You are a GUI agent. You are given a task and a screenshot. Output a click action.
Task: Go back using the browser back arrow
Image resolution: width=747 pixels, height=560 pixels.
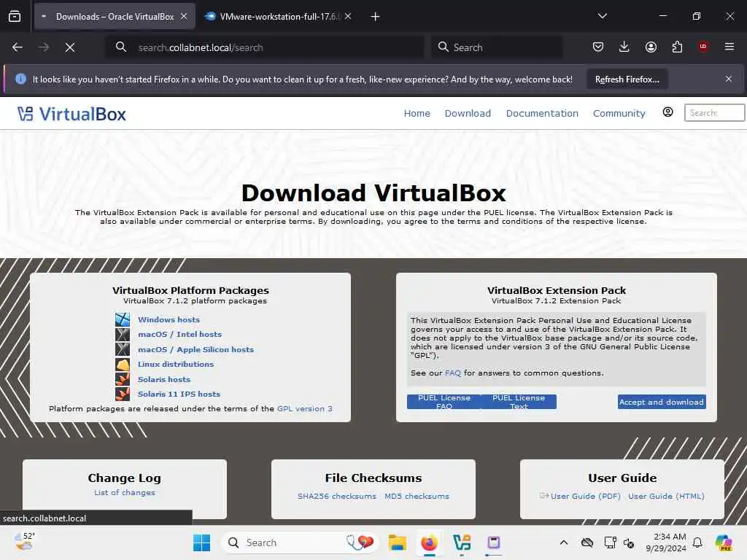pos(18,47)
